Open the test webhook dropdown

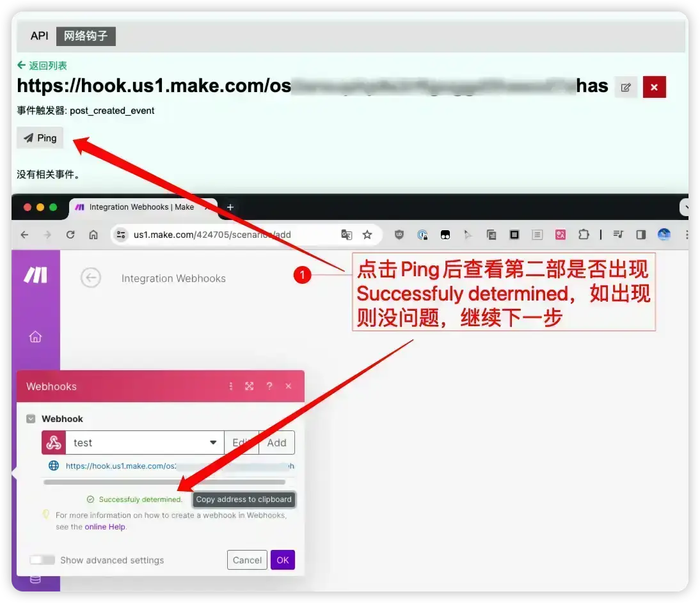tap(145, 442)
